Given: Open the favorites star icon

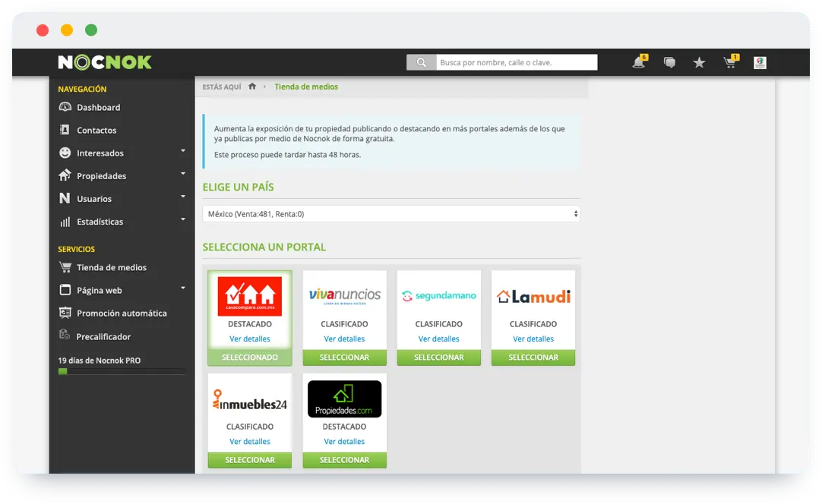Looking at the screenshot, I should coord(700,63).
